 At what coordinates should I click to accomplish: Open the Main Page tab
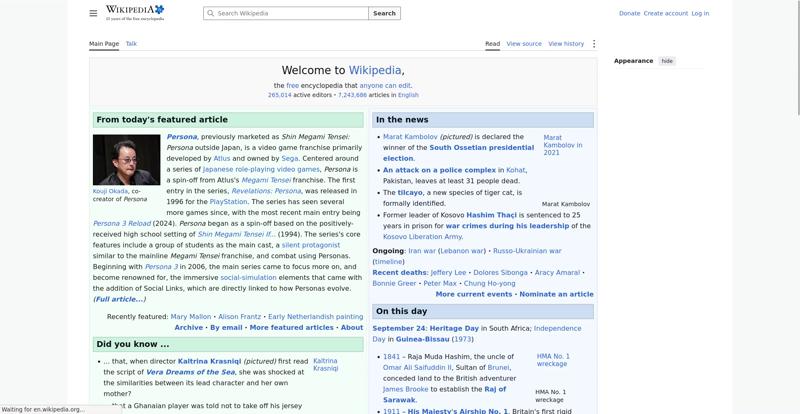104,44
